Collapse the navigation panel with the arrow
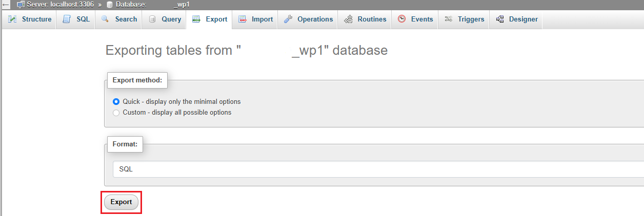This screenshot has height=216, width=644. (6, 4)
